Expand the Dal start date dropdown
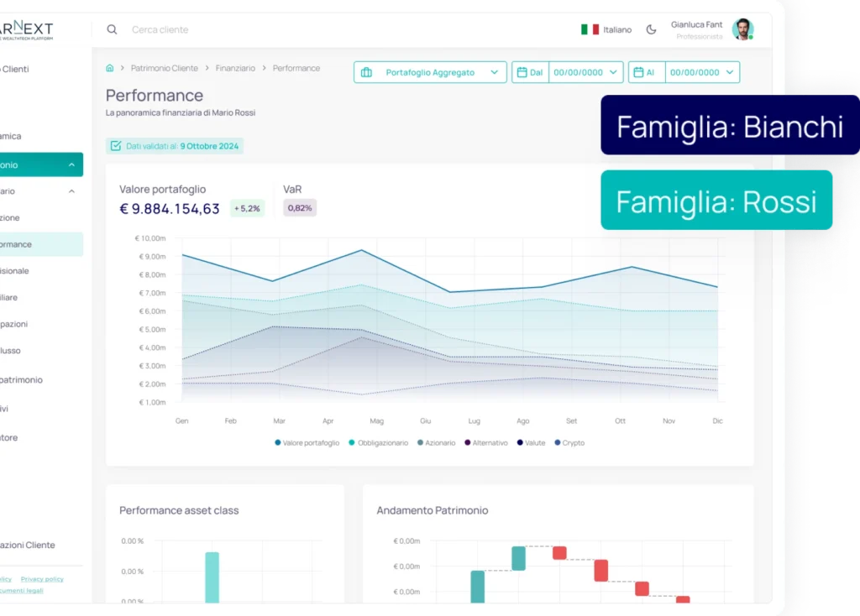 click(613, 73)
